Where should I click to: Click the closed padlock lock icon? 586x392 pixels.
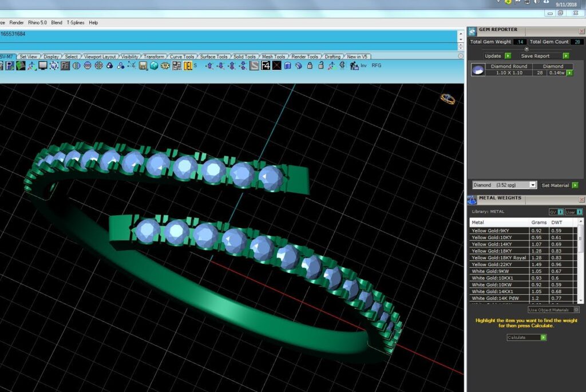click(x=310, y=65)
